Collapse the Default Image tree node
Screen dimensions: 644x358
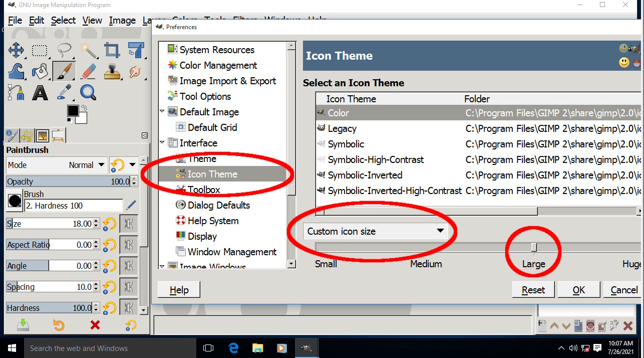[162, 112]
